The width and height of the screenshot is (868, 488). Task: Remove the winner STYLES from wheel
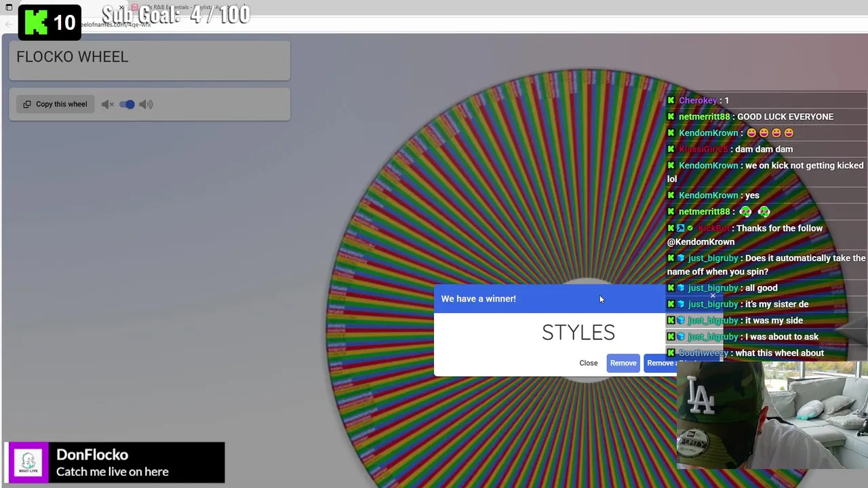[623, 363]
